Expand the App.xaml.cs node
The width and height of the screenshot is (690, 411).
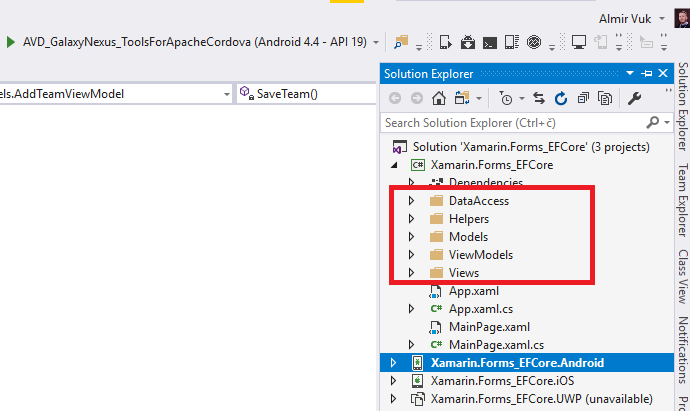(x=411, y=309)
